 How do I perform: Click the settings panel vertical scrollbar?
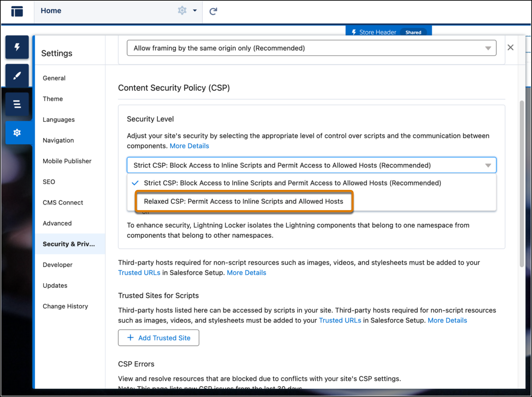522,184
